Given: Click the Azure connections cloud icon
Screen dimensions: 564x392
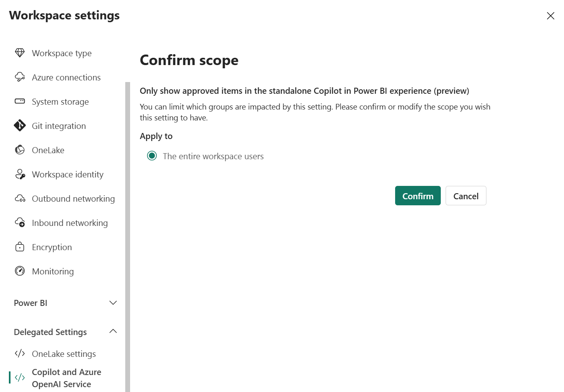Looking at the screenshot, I should tap(20, 77).
